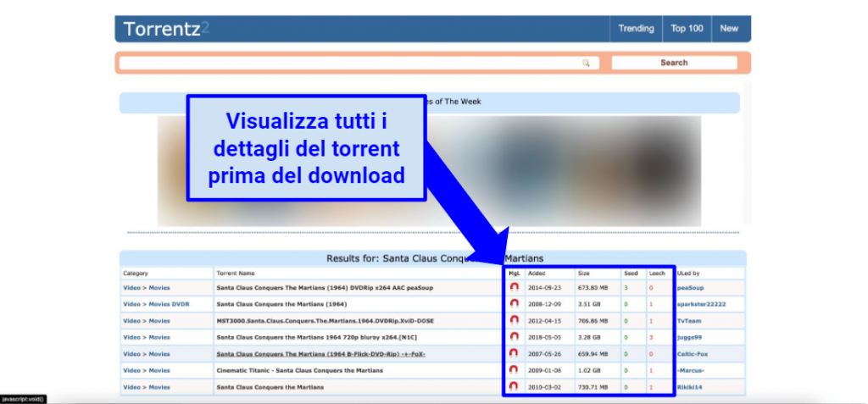
Task: Focus the torrent search input field
Action: 359,63
